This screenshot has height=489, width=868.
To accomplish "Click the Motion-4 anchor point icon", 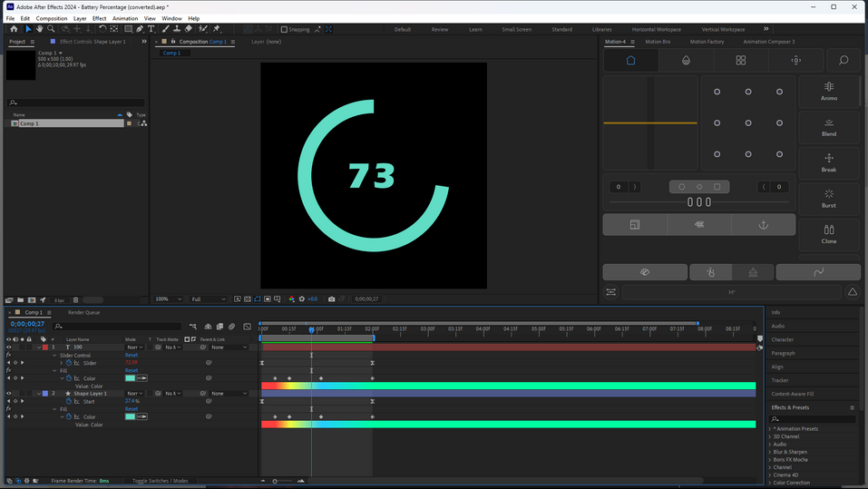I will click(x=763, y=224).
